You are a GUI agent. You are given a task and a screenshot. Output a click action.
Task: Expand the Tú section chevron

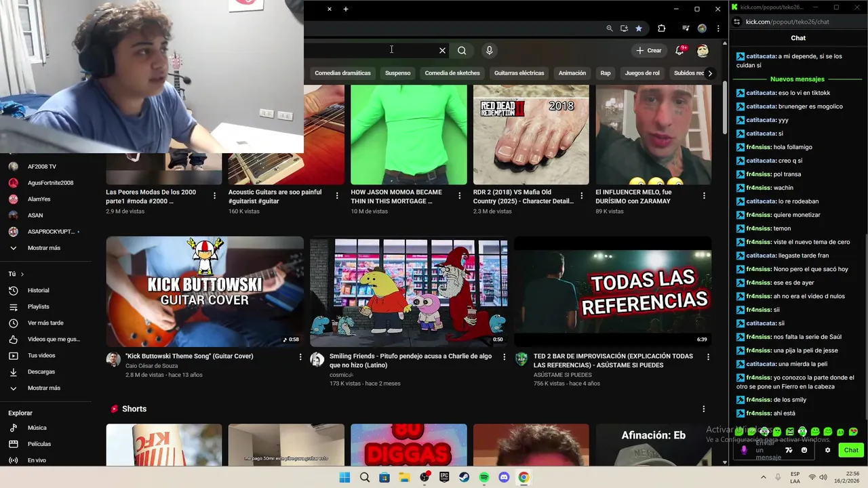click(22, 274)
